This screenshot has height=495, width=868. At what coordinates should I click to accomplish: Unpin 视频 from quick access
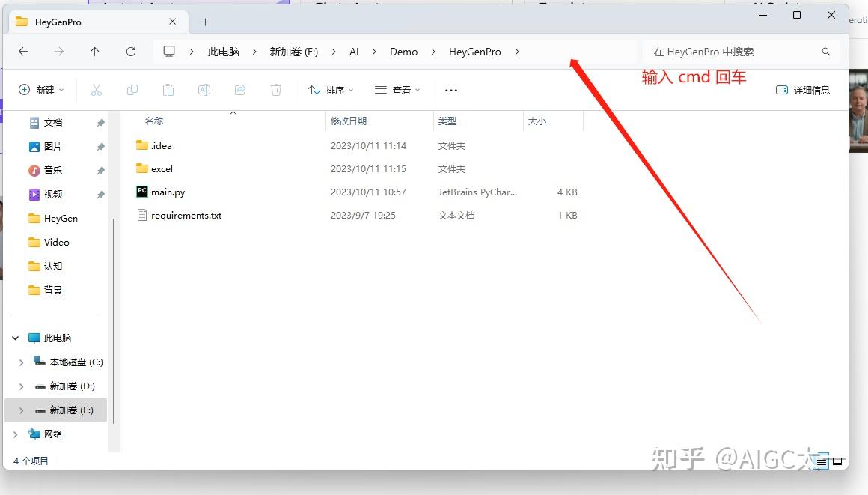[x=100, y=195]
